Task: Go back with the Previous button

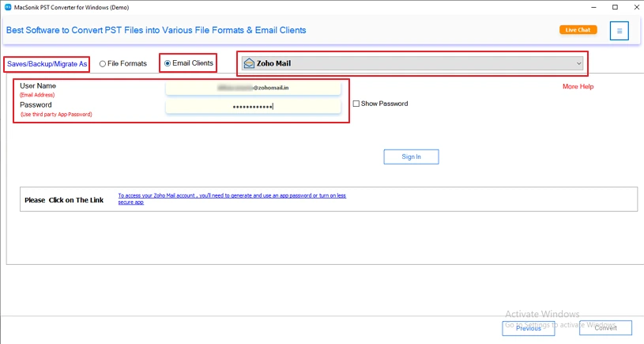Action: [x=528, y=328]
